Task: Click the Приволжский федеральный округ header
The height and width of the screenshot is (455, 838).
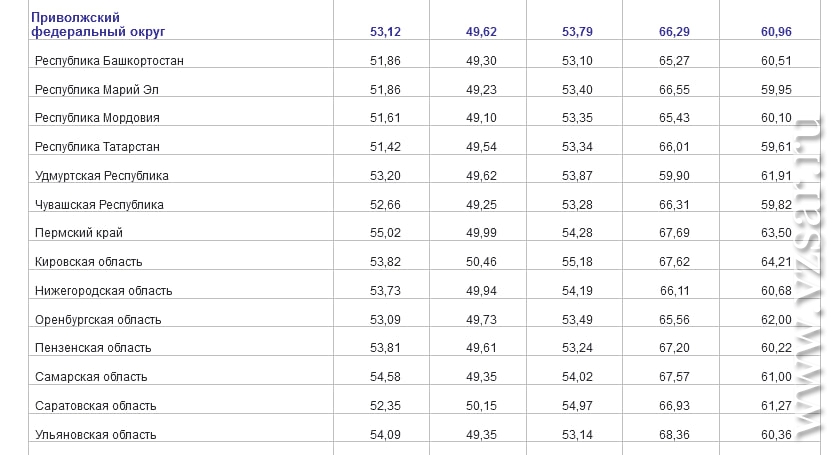Action: click(98, 25)
